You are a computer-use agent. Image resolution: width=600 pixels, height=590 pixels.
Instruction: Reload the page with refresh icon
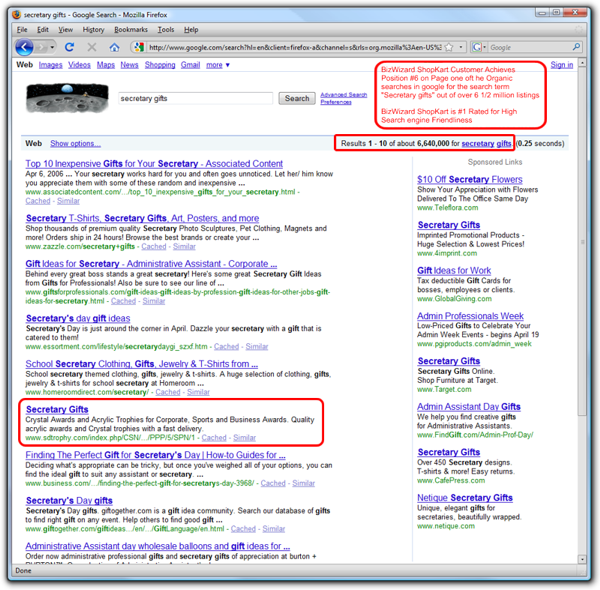click(x=69, y=47)
